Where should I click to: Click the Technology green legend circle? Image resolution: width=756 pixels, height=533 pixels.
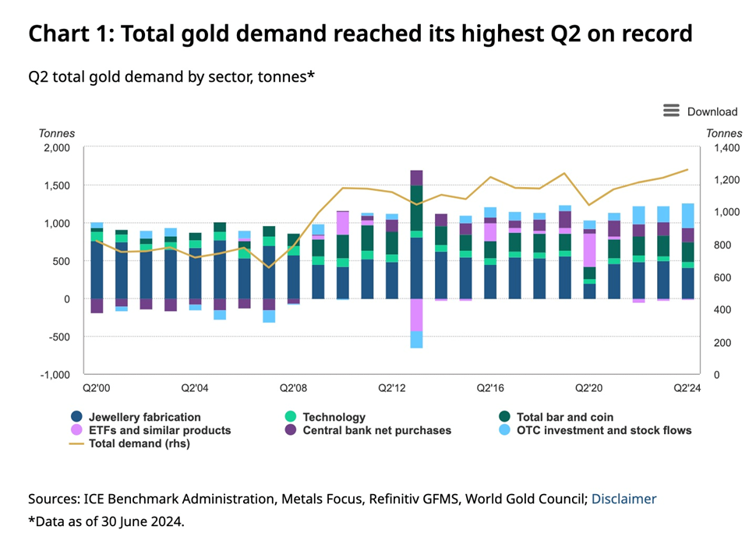290,417
